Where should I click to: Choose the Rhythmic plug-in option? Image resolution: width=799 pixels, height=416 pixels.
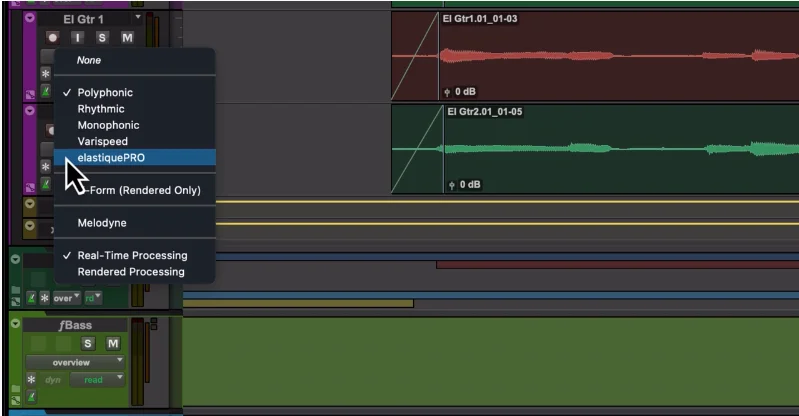click(x=135, y=109)
